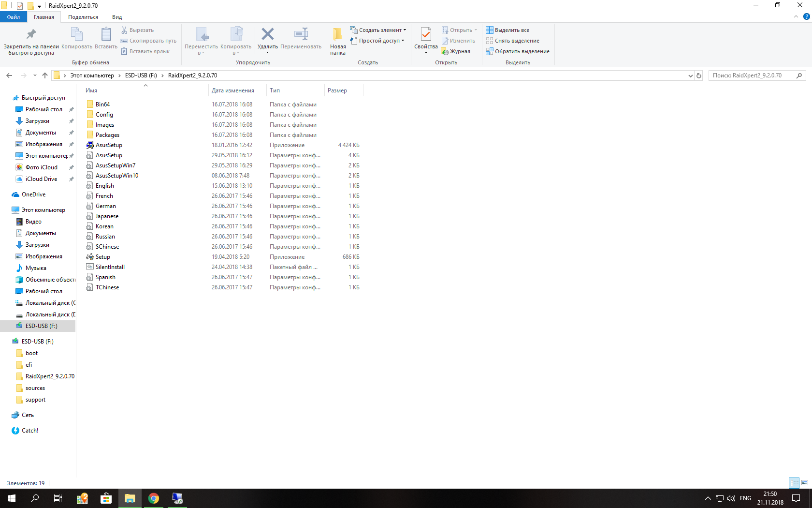Image resolution: width=812 pixels, height=508 pixels.
Task: Click the ENG language indicator
Action: click(745, 498)
